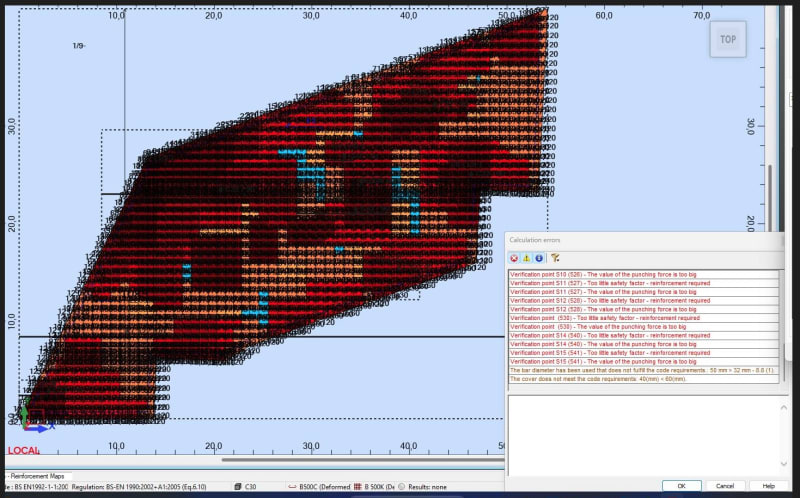Click inside the empty message details pane
The width and height of the screenshot is (800, 498).
[x=643, y=435]
